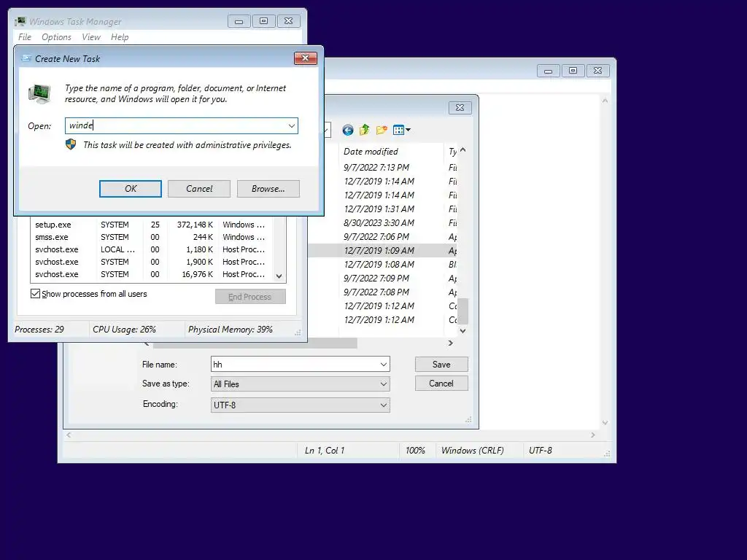Viewport: 747px width, 560px height.
Task: Close the Create New Task dialog
Action: click(306, 58)
